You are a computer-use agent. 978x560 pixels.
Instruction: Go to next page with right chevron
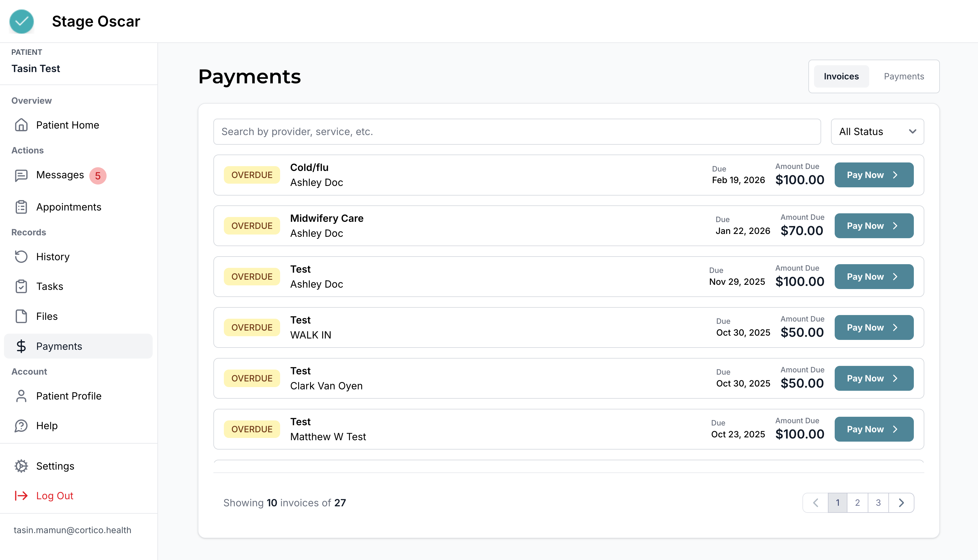pos(901,503)
